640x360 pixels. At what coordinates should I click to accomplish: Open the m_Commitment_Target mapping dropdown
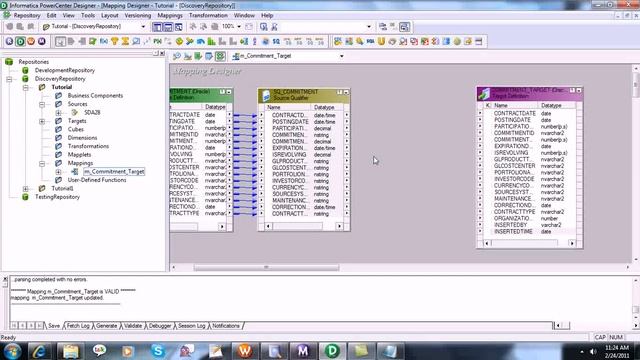342,56
